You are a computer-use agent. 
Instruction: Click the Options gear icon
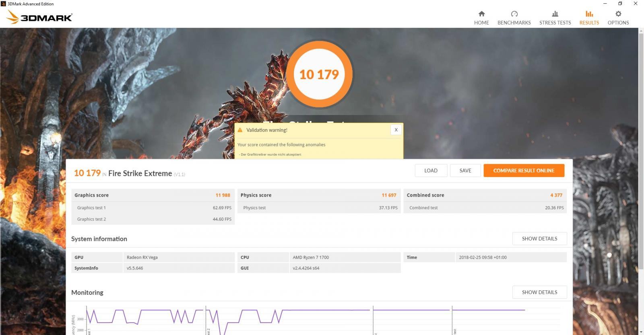pyautogui.click(x=618, y=14)
